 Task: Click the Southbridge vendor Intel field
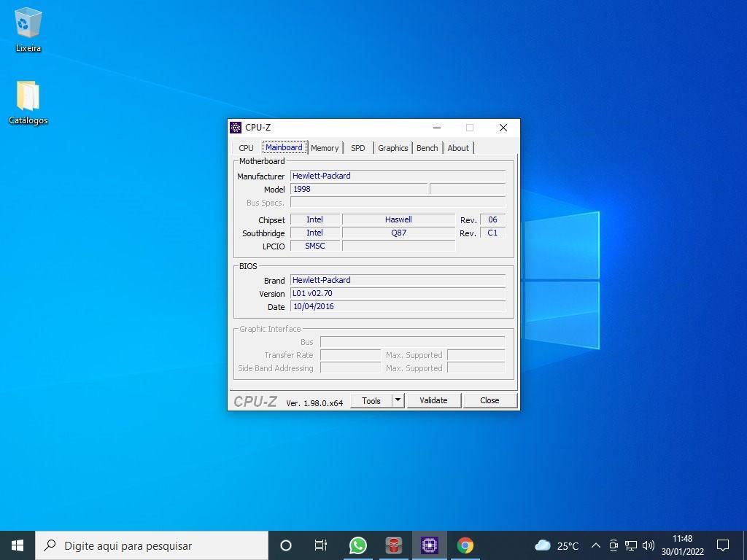pos(315,233)
